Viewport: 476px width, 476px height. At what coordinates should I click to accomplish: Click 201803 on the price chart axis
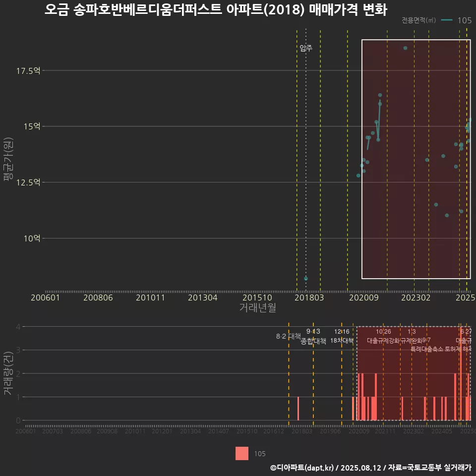click(x=309, y=297)
